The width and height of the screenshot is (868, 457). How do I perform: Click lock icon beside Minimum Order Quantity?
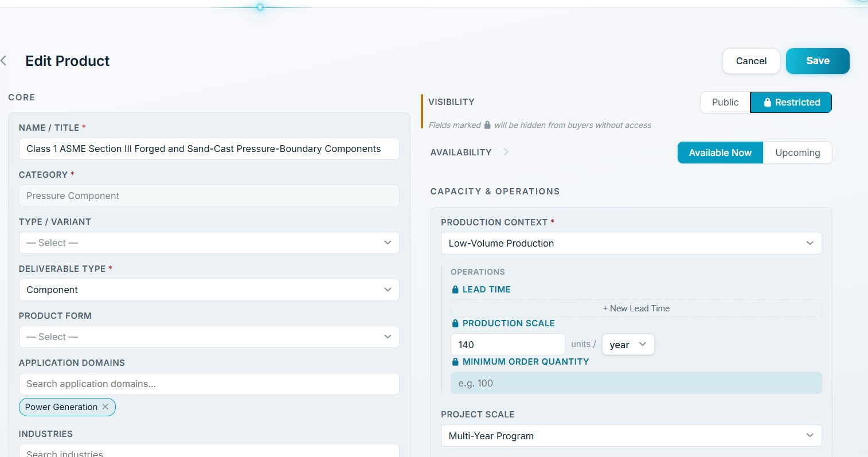point(455,362)
